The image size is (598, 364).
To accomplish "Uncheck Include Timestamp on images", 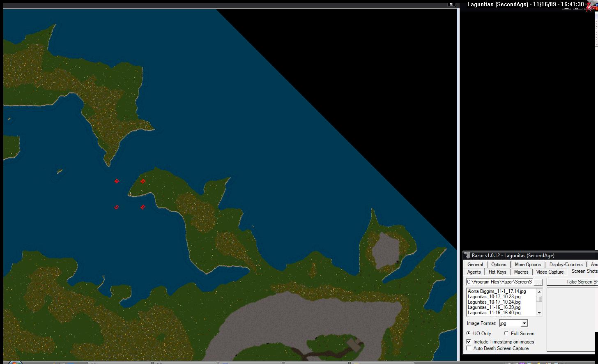I will [x=469, y=341].
